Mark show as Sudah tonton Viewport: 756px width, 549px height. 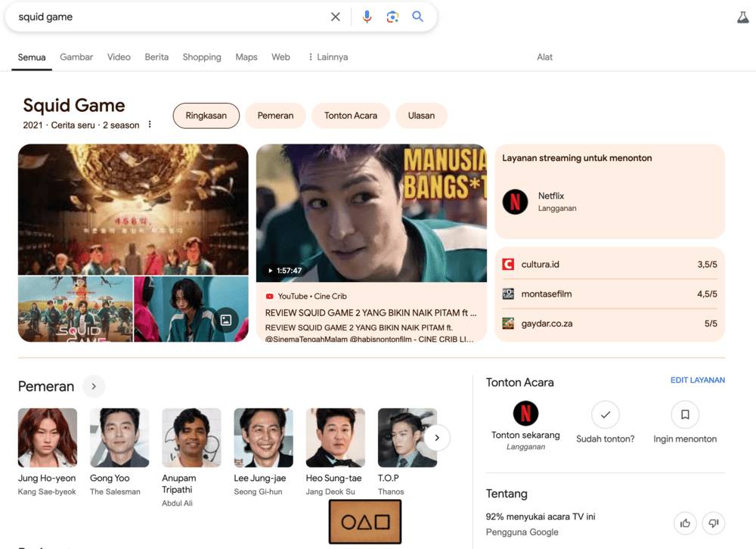tap(605, 414)
